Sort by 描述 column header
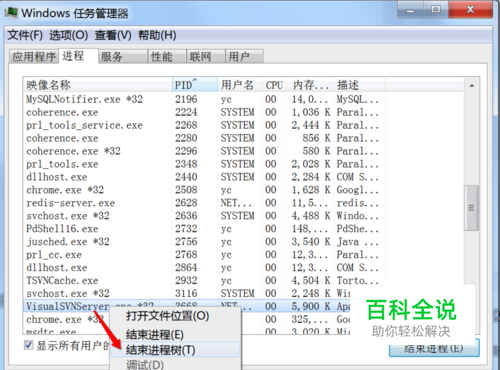500x370 pixels. (x=360, y=85)
